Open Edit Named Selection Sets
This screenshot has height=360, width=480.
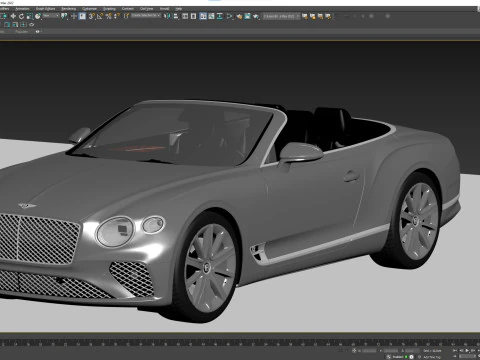click(x=126, y=16)
